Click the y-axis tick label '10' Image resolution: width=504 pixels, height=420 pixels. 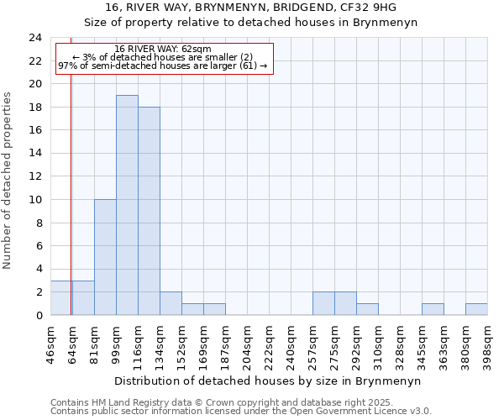(x=35, y=200)
